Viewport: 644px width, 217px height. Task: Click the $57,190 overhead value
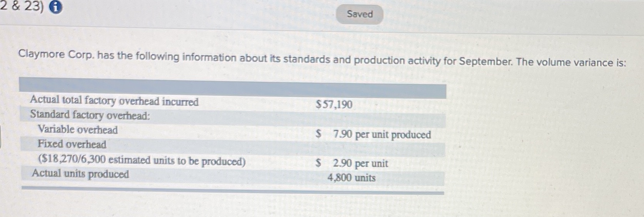point(334,104)
